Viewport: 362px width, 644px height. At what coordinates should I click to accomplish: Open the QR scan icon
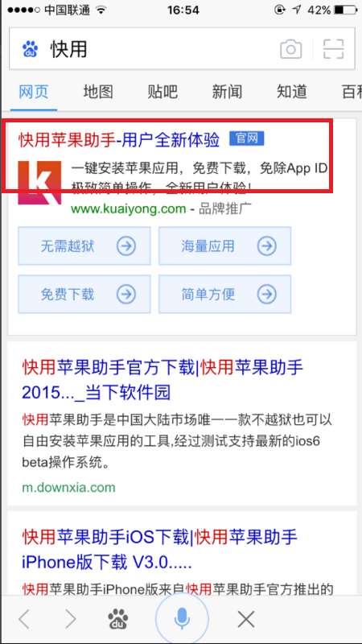click(333, 49)
